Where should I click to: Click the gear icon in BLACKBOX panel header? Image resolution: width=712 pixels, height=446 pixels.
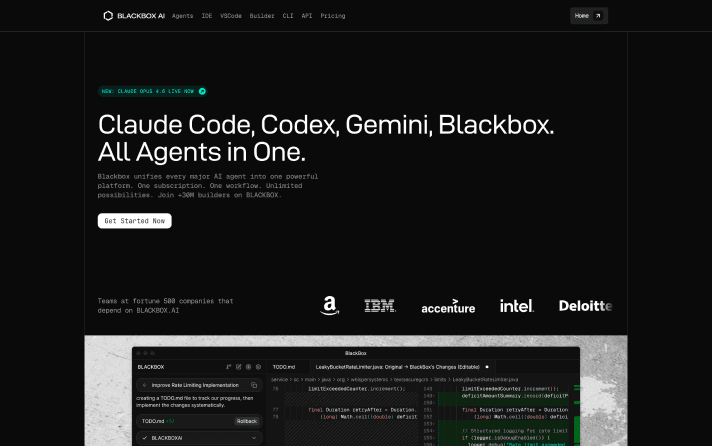[258, 367]
